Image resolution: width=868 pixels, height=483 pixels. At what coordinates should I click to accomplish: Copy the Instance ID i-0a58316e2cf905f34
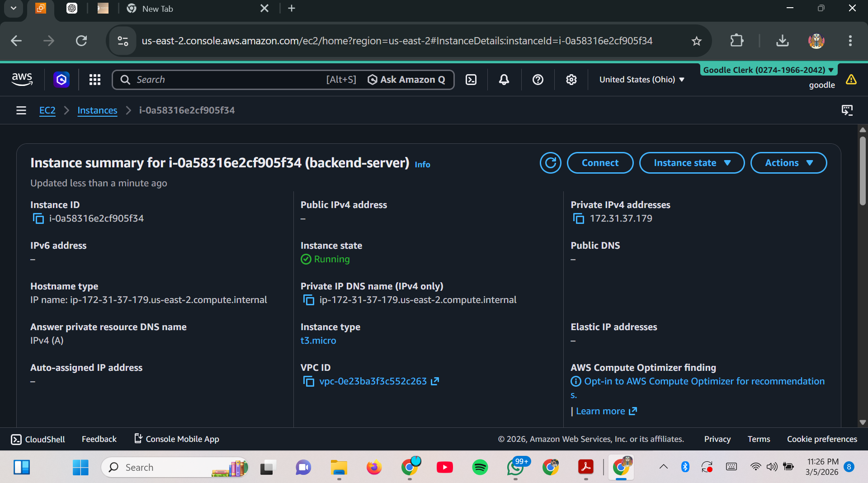[x=38, y=219]
